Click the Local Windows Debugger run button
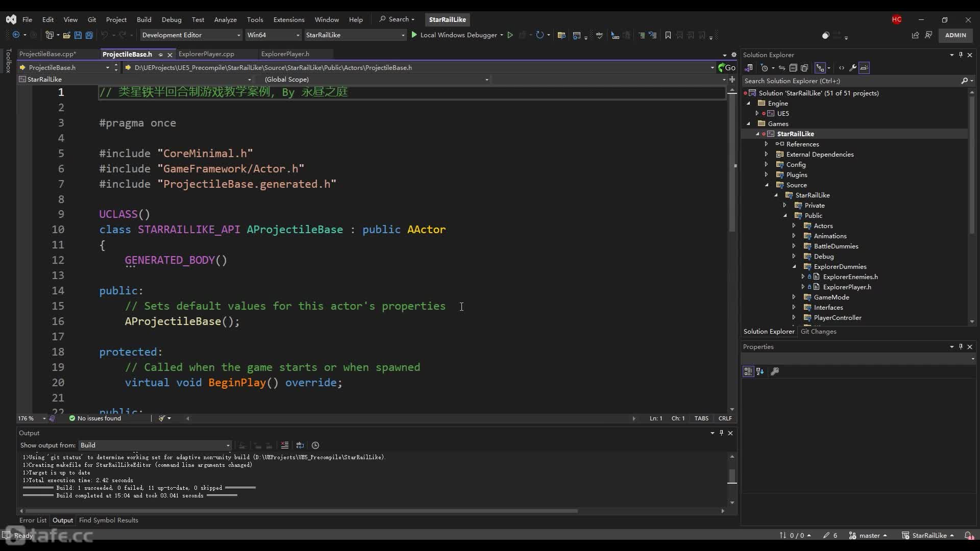The height and width of the screenshot is (551, 980). point(414,35)
